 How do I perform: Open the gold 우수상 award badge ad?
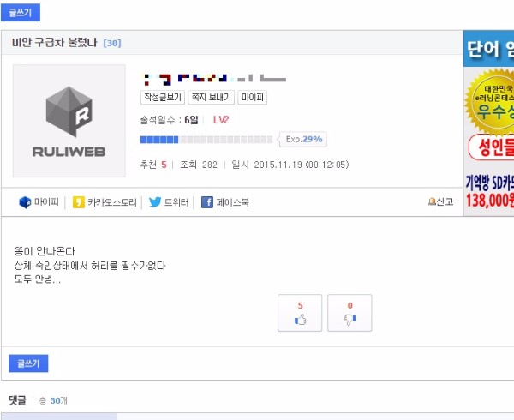point(491,102)
